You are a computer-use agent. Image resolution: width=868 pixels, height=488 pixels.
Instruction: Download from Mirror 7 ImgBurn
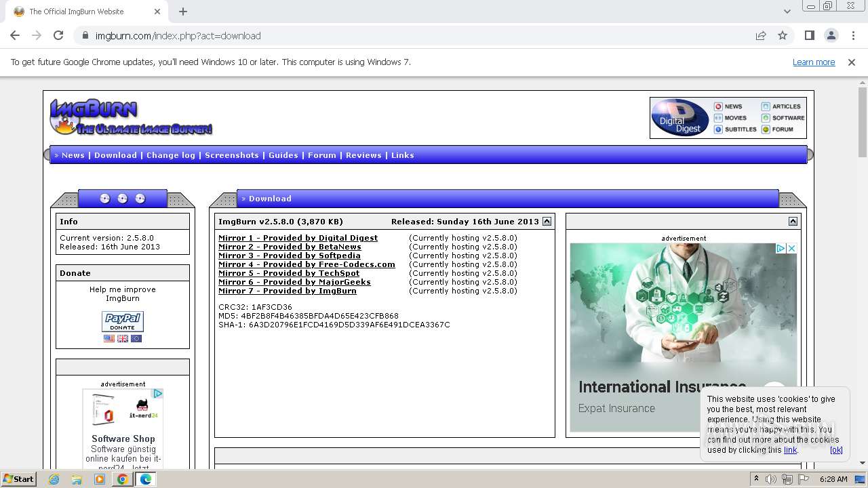(x=287, y=291)
